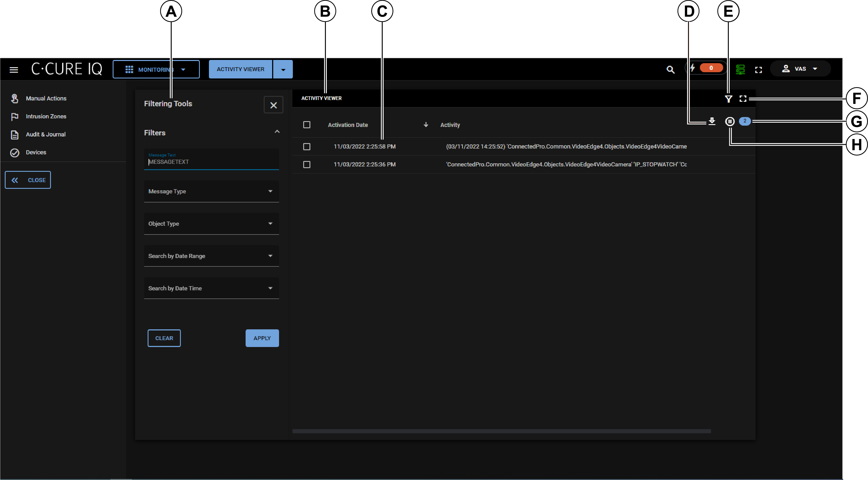Check the 2:25:58 PM activity row
868x480 pixels.
point(307,147)
